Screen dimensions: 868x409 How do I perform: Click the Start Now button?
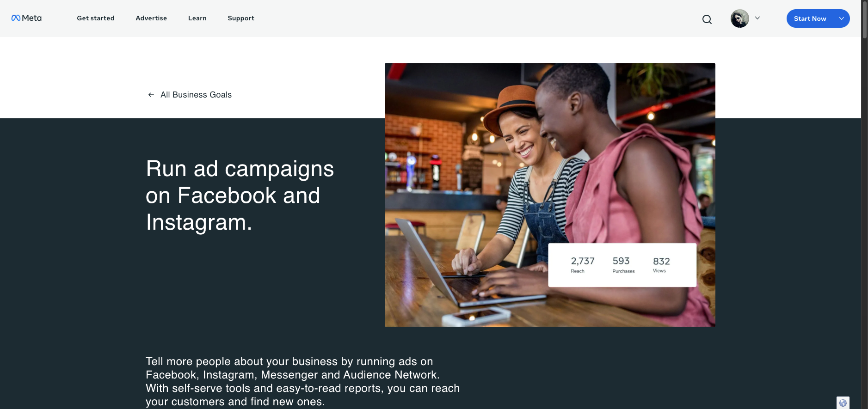click(810, 18)
